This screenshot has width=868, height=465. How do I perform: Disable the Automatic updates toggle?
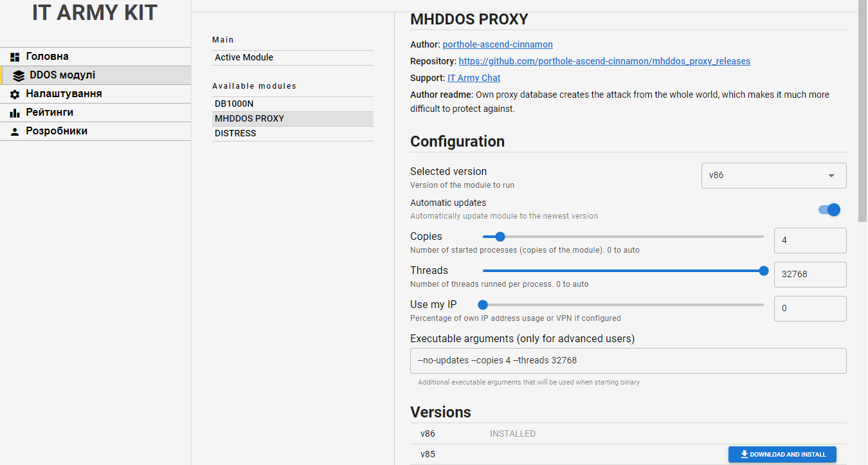(x=829, y=210)
